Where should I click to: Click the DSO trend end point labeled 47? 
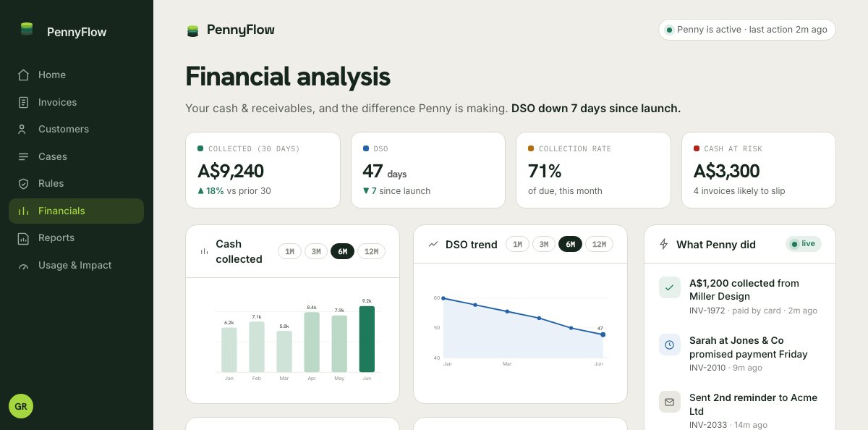[x=603, y=334]
